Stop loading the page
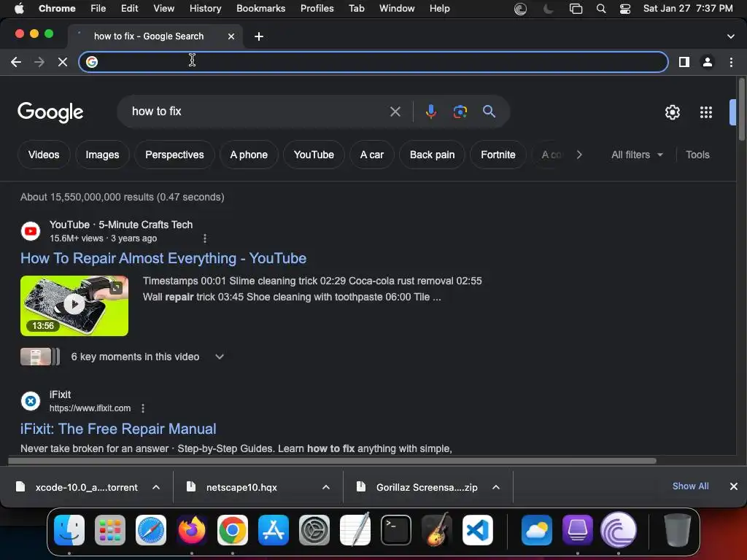Image resolution: width=747 pixels, height=560 pixels. 63,62
